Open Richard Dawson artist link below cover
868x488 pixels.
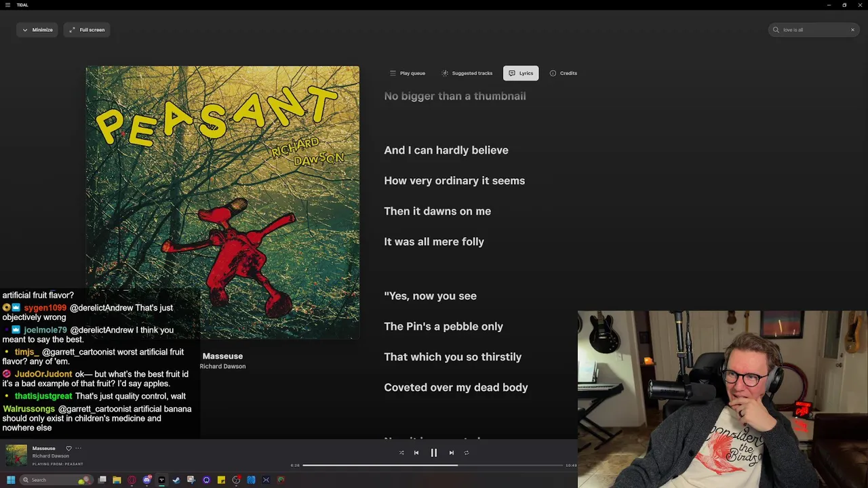tap(222, 366)
